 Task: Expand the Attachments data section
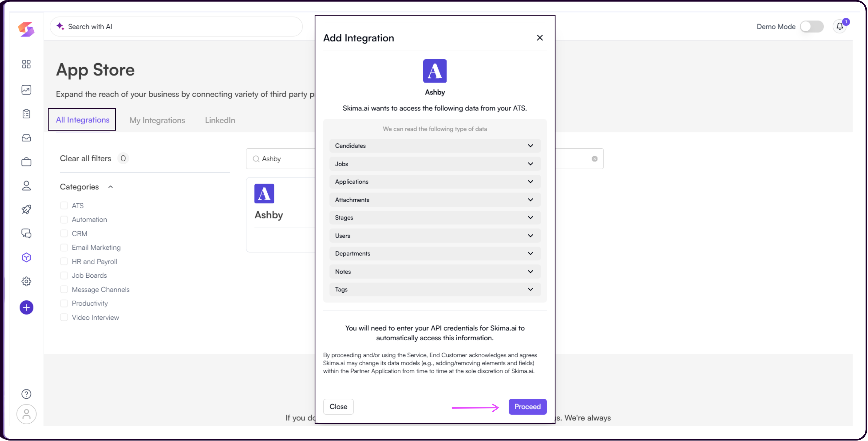(435, 200)
